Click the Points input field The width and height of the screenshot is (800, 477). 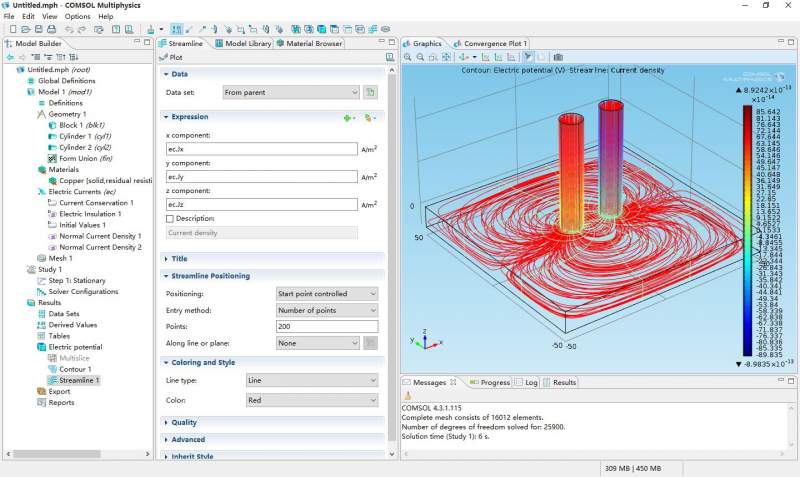pyautogui.click(x=327, y=327)
